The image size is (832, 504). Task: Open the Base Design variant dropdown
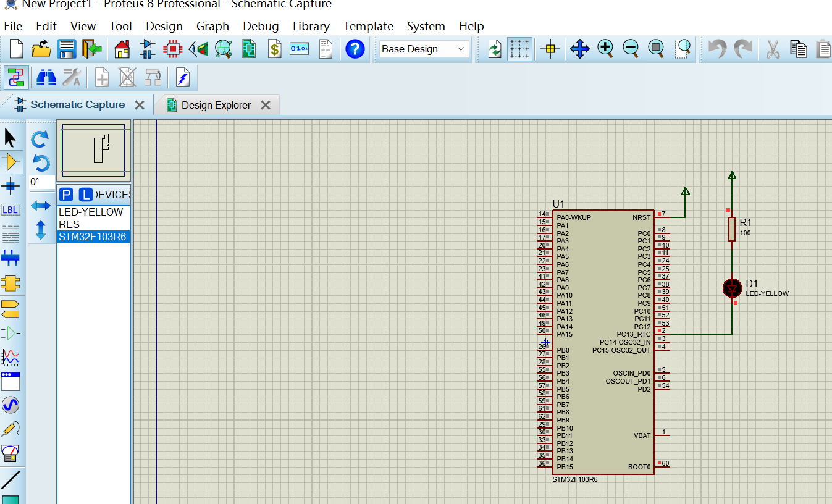click(424, 49)
